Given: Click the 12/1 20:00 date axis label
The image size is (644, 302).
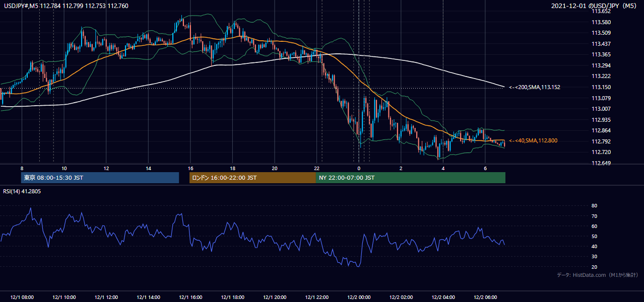Looking at the screenshot, I should tap(274, 297).
